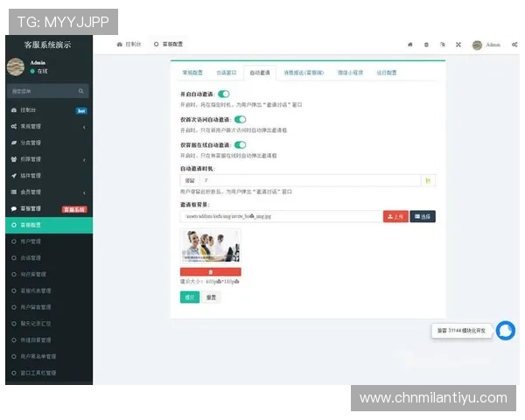Viewport: 525px width, 420px height.
Task: Open the settings cogs icon at top right
Action: point(514,45)
